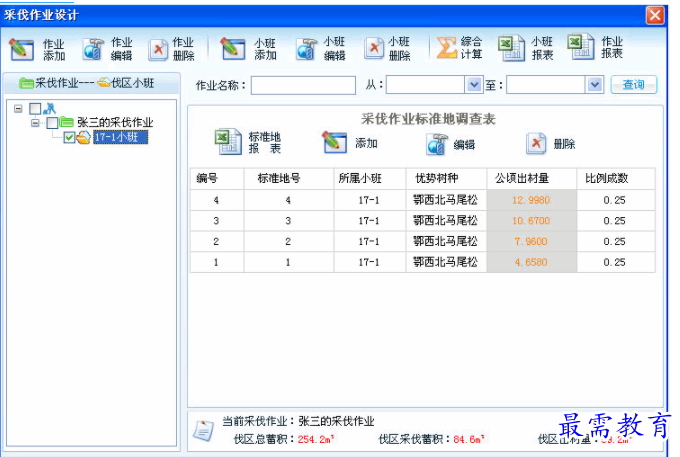The image size is (680, 457).
Task: Open the 作业编辑 tool
Action: (x=93, y=49)
